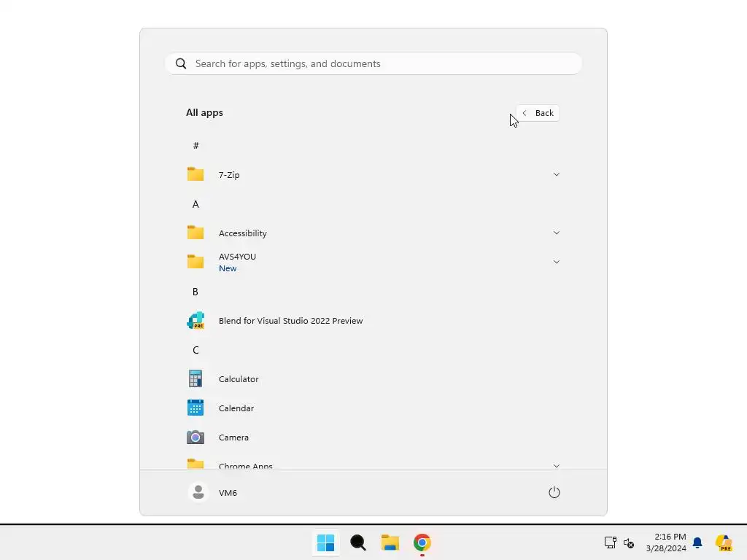
Task: Open the VM6 user avatar
Action: (x=198, y=492)
